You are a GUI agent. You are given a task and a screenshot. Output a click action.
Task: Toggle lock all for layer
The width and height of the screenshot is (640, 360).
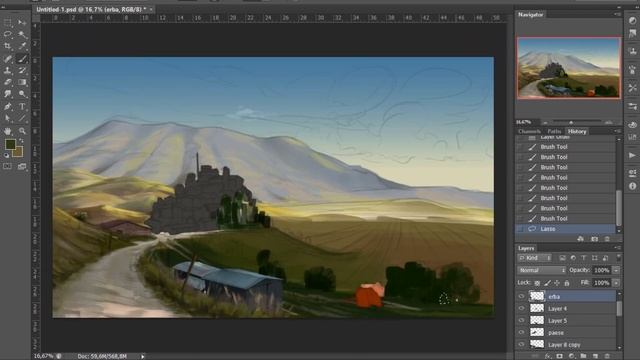tap(567, 283)
